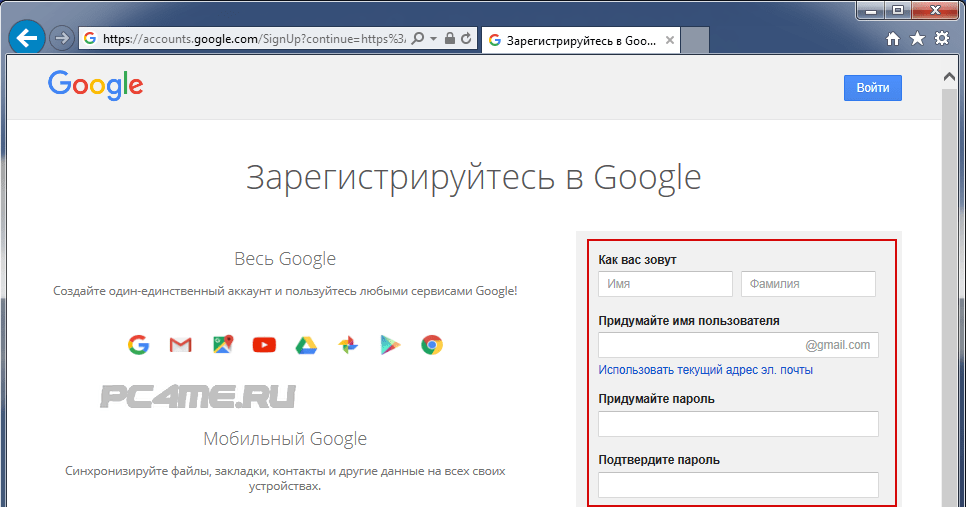Image resolution: width=966 pixels, height=507 pixels.
Task: Click the Мобильный Google heading
Action: pos(285,439)
